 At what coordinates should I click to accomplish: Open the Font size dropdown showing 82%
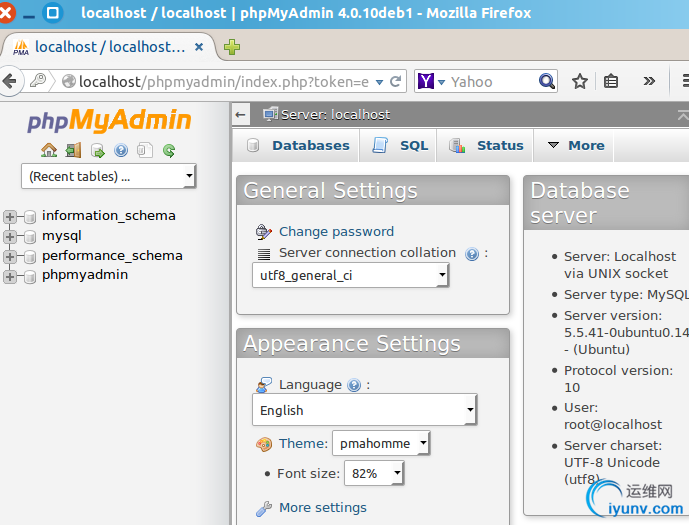coord(374,473)
